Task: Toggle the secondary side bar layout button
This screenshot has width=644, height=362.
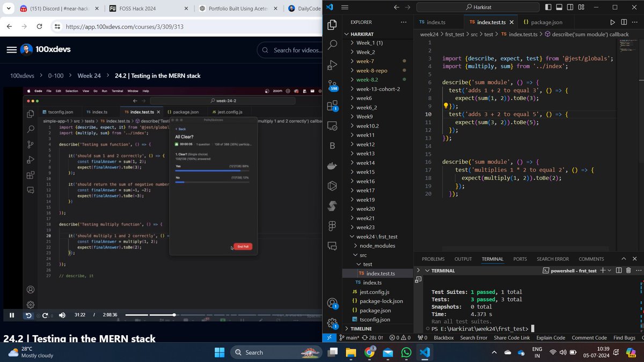Action: coord(570,7)
